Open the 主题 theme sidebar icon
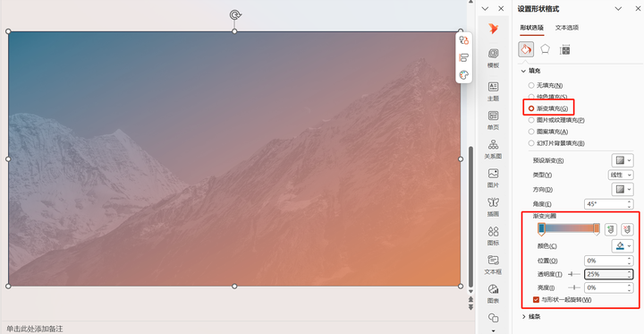644x334 pixels. [x=493, y=91]
